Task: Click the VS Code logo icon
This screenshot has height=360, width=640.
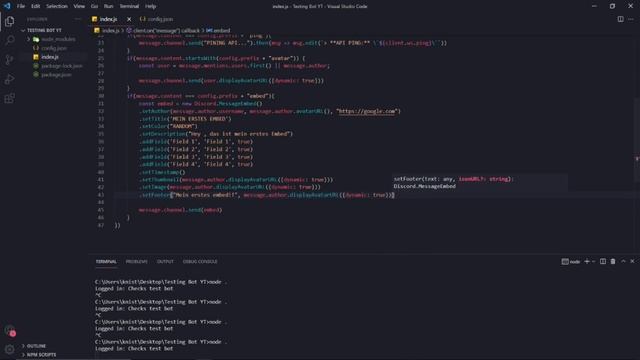Action: pos(7,6)
